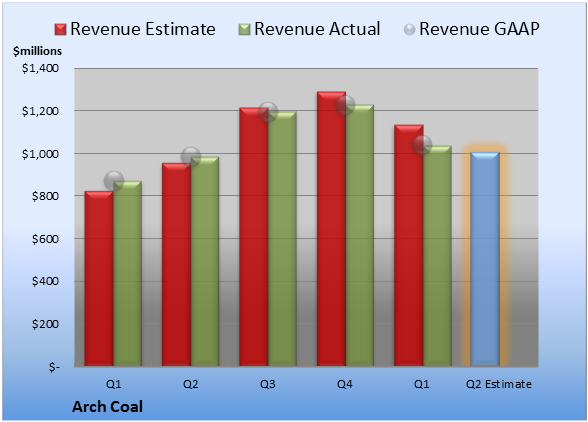Click the GAAP marker above Q4 bars
Image resolution: width=588 pixels, height=422 pixels.
point(345,105)
